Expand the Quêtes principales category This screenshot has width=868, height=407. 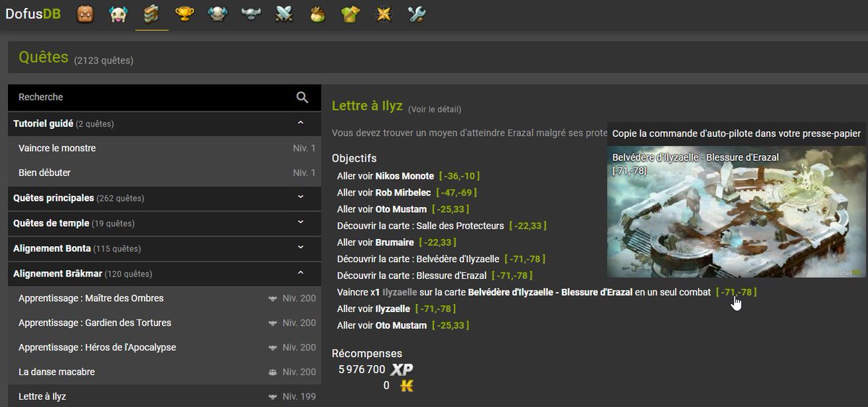pos(164,198)
